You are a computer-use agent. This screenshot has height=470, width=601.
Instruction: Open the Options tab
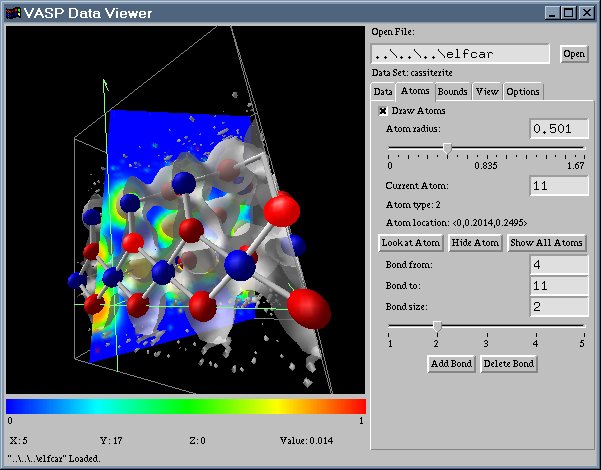[x=523, y=91]
